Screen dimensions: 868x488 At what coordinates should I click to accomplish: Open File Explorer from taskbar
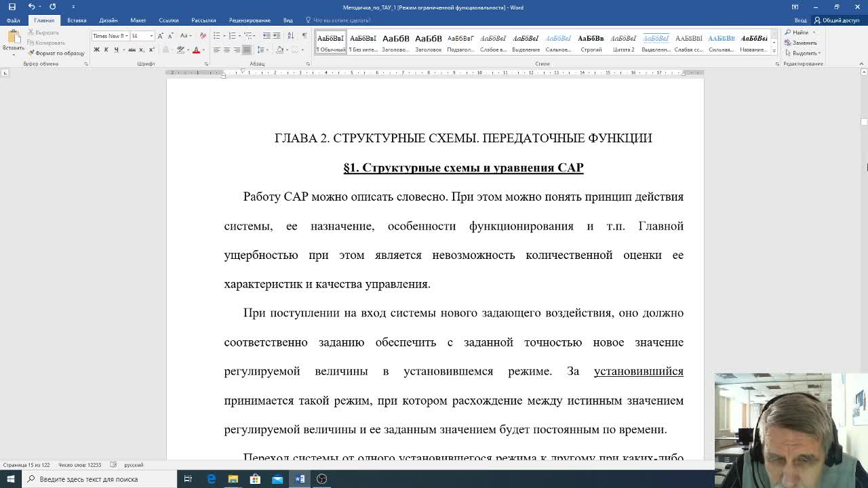tap(233, 479)
